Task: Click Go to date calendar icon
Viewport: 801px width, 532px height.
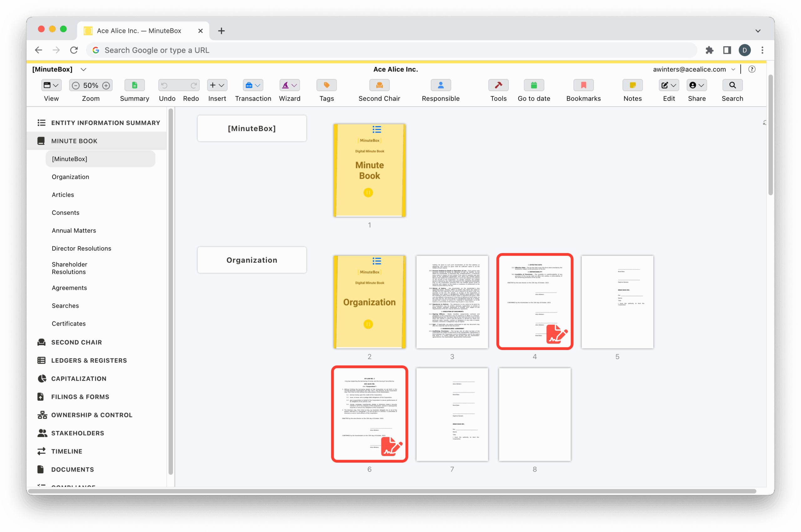Action: (x=533, y=85)
